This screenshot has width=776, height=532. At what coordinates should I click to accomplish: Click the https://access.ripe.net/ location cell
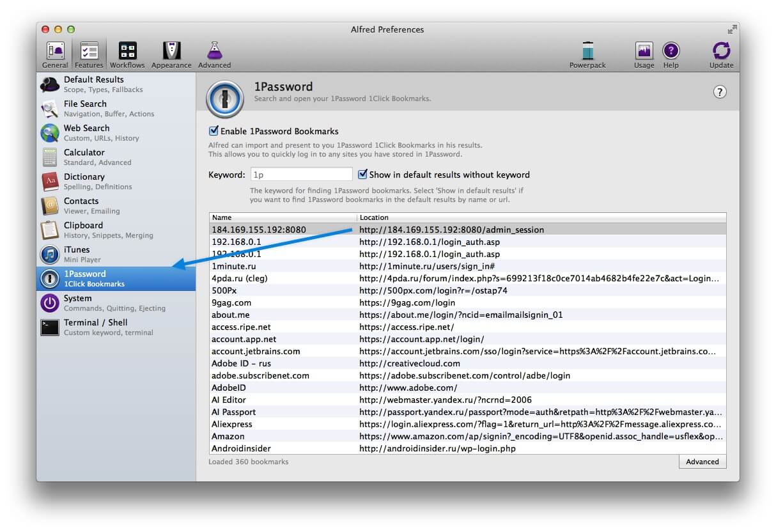(407, 327)
